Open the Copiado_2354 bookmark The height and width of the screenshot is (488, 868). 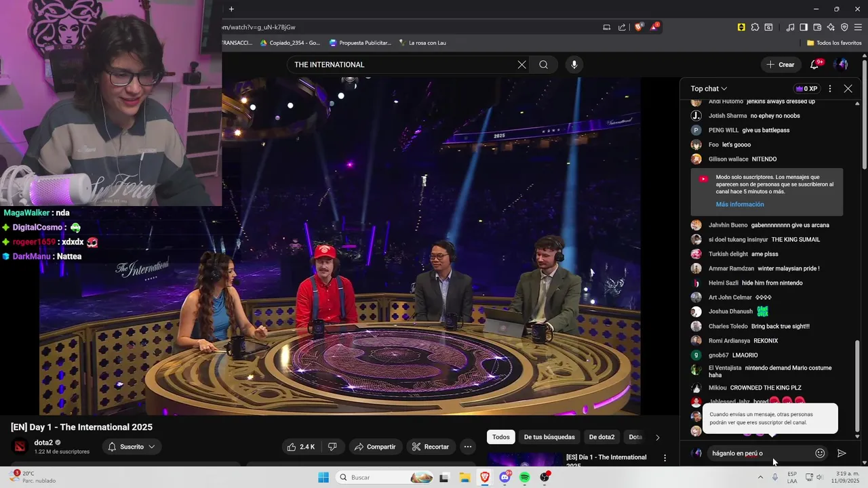coord(290,43)
